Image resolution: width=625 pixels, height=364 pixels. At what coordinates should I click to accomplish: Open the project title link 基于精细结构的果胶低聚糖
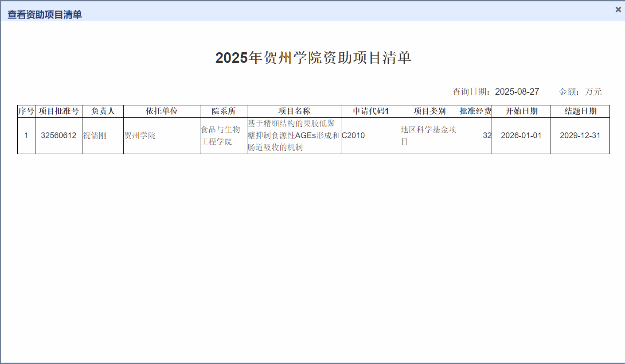coord(293,136)
